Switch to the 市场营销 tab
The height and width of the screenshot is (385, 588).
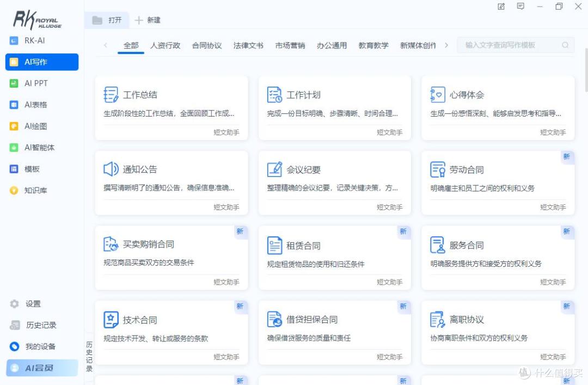tap(290, 45)
